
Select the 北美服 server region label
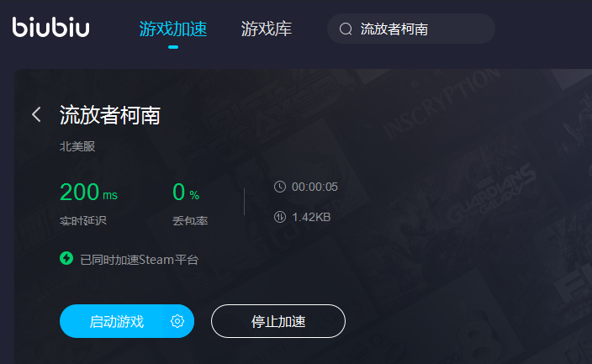tap(77, 146)
